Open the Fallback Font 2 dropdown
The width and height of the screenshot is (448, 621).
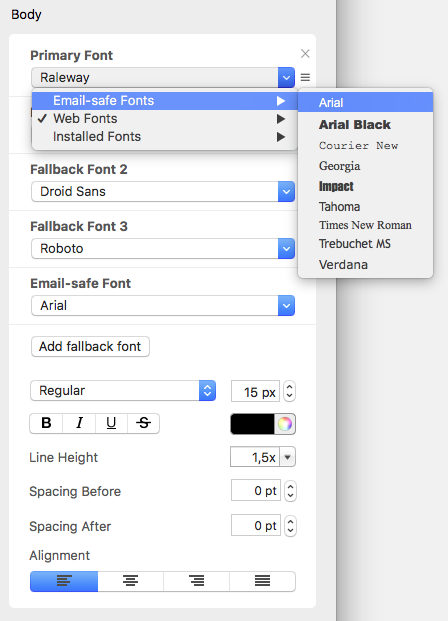click(x=163, y=192)
